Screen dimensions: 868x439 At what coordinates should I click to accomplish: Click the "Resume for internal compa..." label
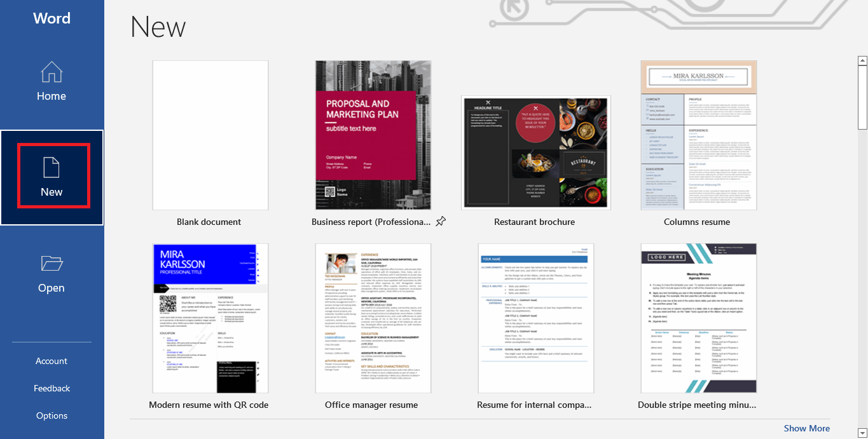(x=535, y=405)
